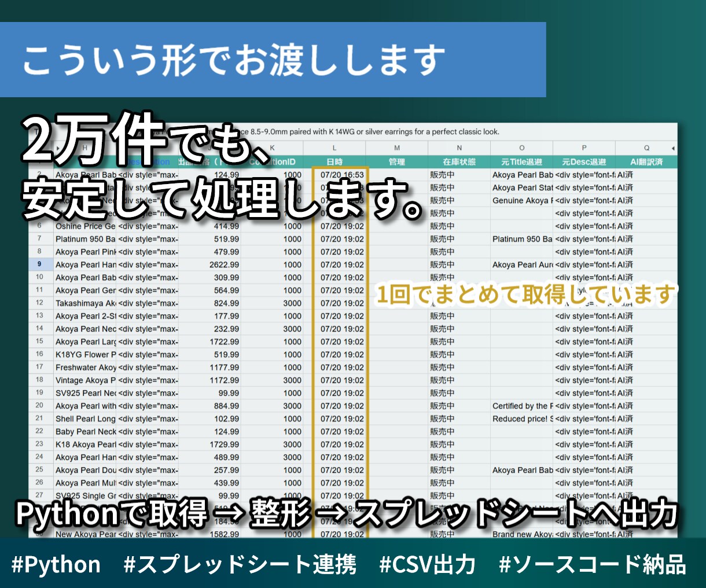Click cell 'Brand new Akoy'
The image size is (706, 588).
click(522, 534)
